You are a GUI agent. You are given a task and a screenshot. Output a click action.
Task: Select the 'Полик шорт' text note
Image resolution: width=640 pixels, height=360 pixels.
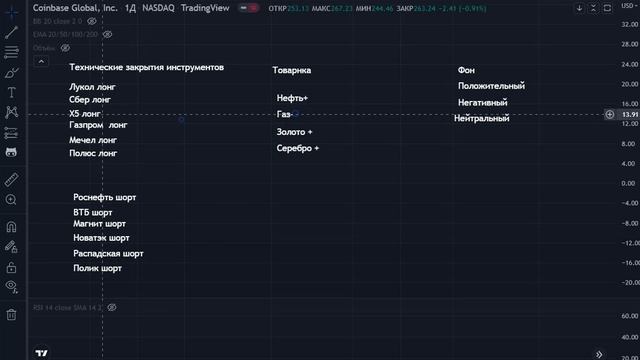97,268
